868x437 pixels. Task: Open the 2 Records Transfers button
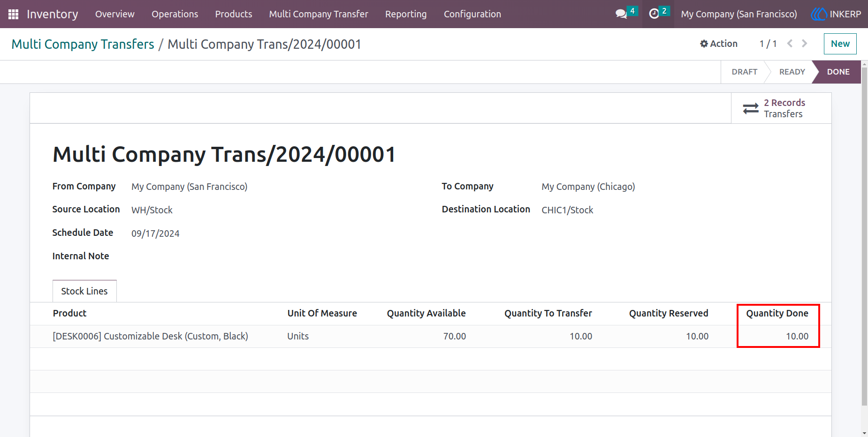pyautogui.click(x=781, y=108)
